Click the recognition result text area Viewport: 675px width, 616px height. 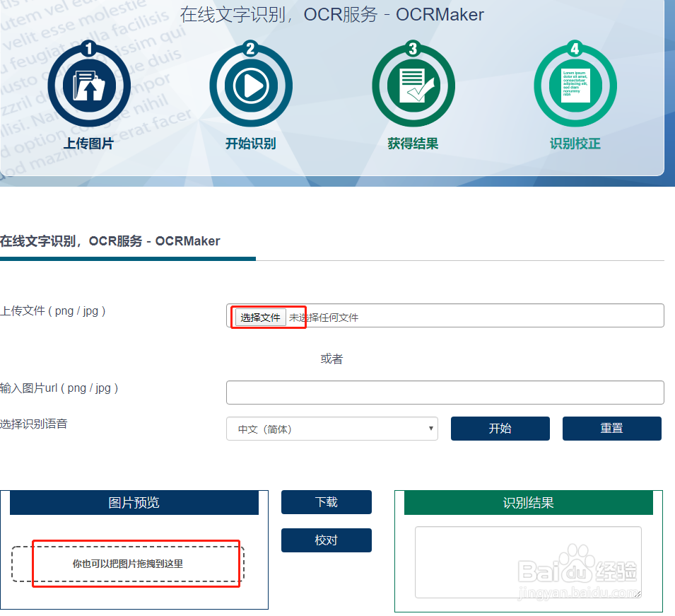click(528, 562)
